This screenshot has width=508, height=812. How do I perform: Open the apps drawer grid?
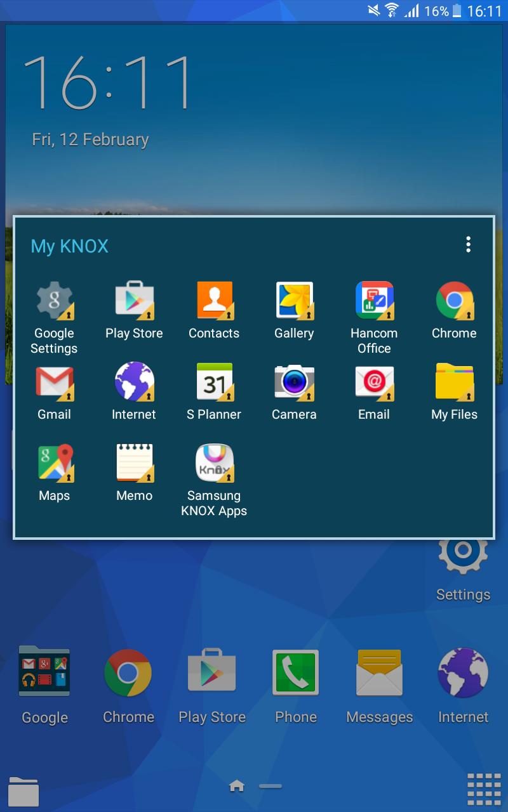(x=484, y=790)
